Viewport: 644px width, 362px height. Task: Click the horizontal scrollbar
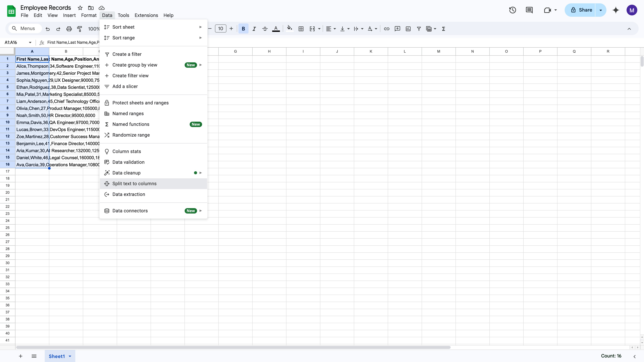click(x=233, y=348)
